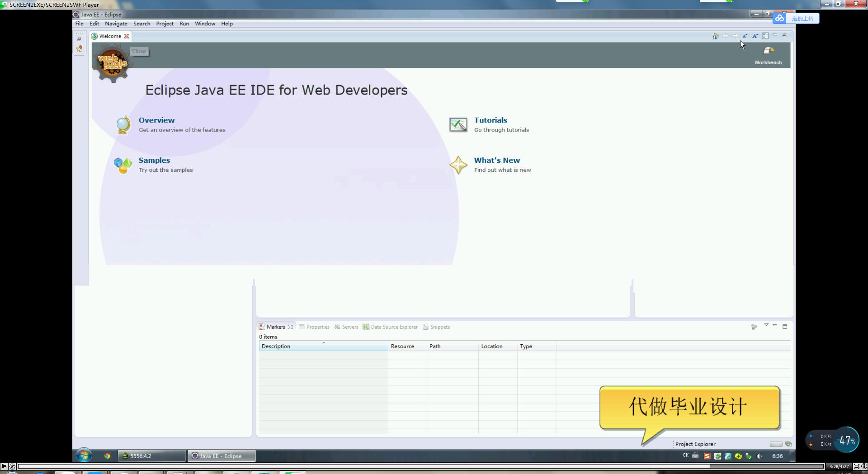Toggle fullscreen in the player bar
The height and width of the screenshot is (474, 868).
[x=857, y=466]
